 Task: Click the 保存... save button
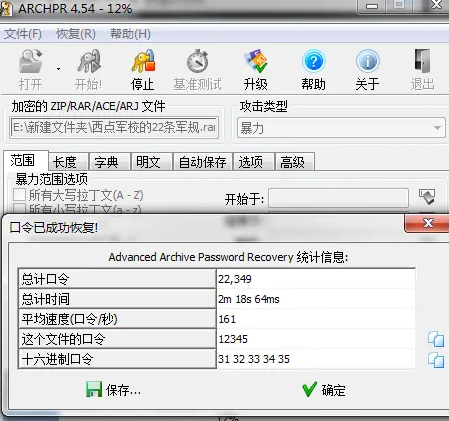pyautogui.click(x=113, y=389)
